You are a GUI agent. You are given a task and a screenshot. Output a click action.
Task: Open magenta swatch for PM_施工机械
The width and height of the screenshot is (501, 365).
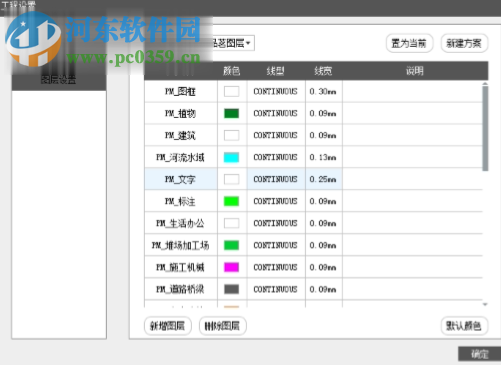232,267
